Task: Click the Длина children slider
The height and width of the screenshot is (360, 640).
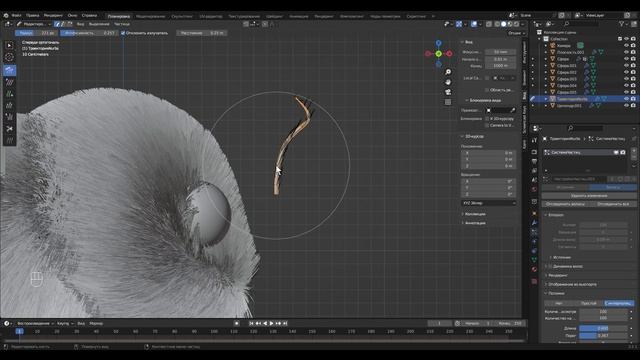Action: coord(603,328)
